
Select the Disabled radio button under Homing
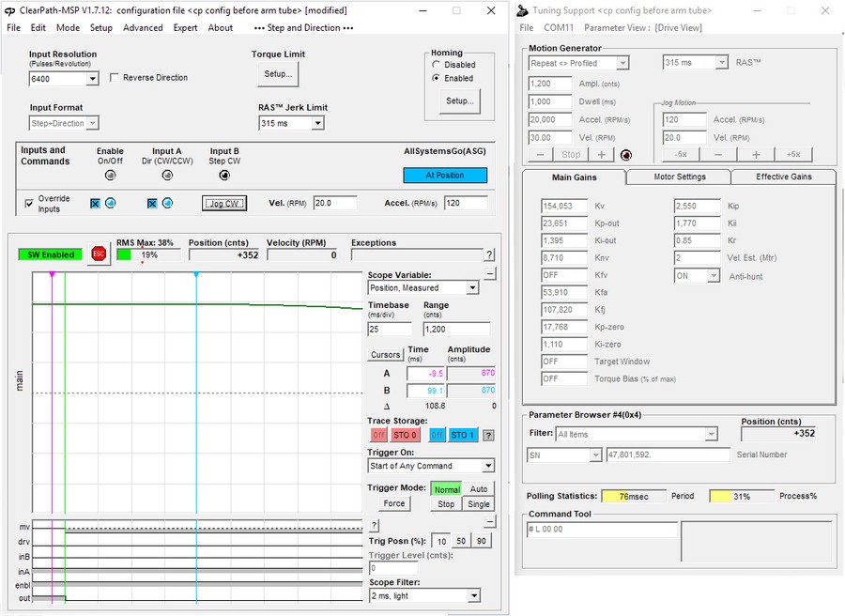[x=436, y=65]
